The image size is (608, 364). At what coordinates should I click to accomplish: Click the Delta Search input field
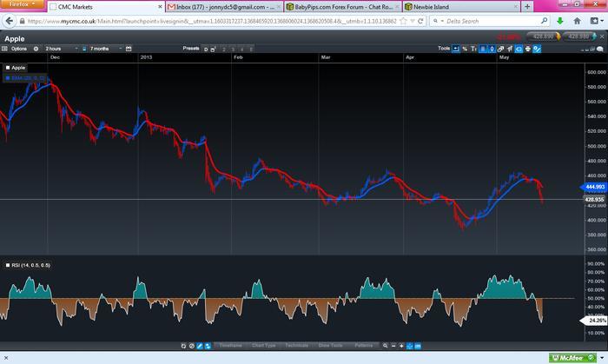(x=490, y=22)
